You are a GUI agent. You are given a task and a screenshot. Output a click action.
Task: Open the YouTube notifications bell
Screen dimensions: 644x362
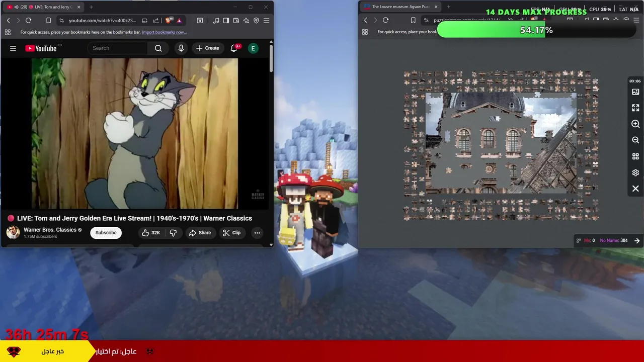pyautogui.click(x=234, y=48)
